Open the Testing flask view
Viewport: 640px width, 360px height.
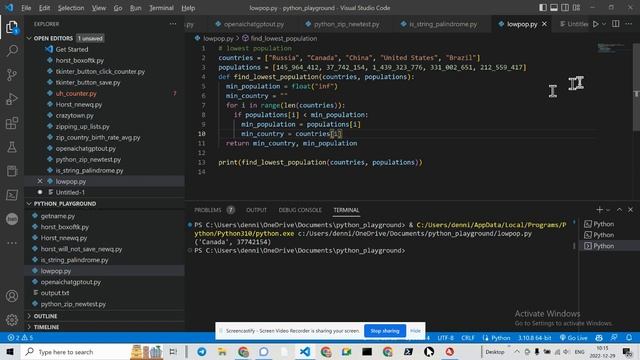click(12, 147)
